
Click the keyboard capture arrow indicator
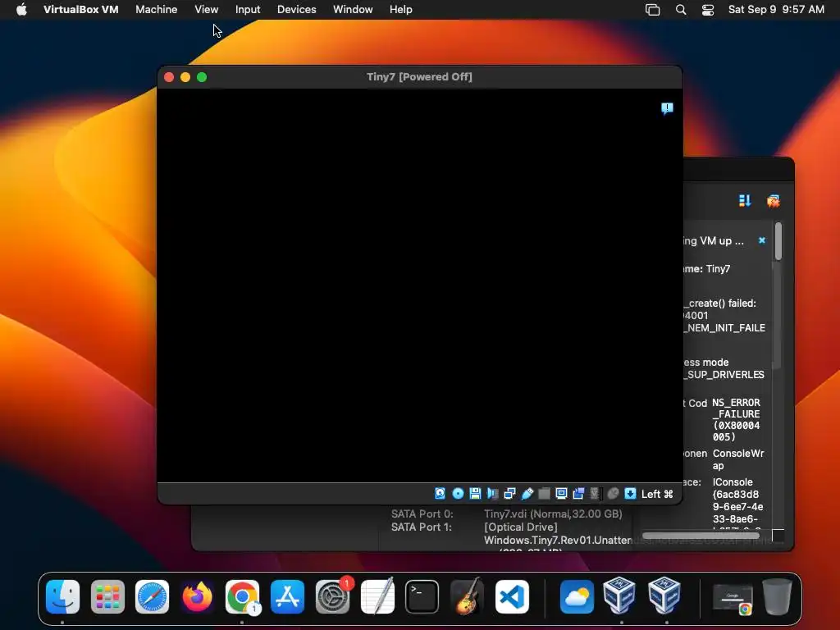pyautogui.click(x=630, y=493)
